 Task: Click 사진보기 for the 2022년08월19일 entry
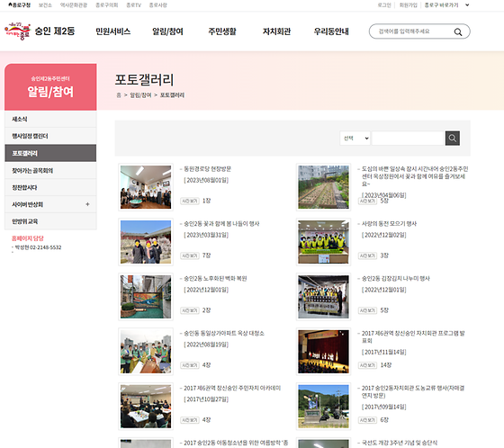click(190, 365)
